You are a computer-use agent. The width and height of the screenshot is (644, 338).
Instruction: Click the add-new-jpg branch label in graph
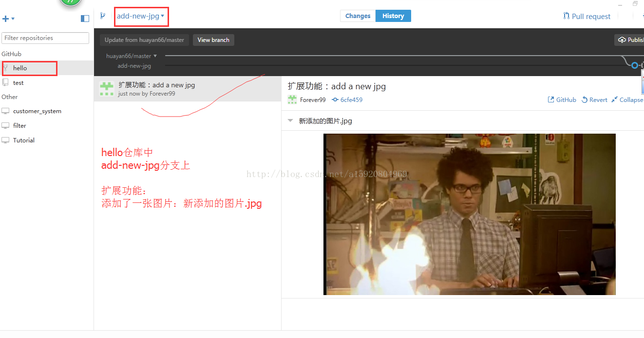click(134, 66)
